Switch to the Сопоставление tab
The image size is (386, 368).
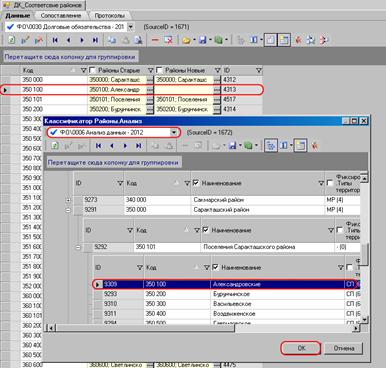point(61,15)
